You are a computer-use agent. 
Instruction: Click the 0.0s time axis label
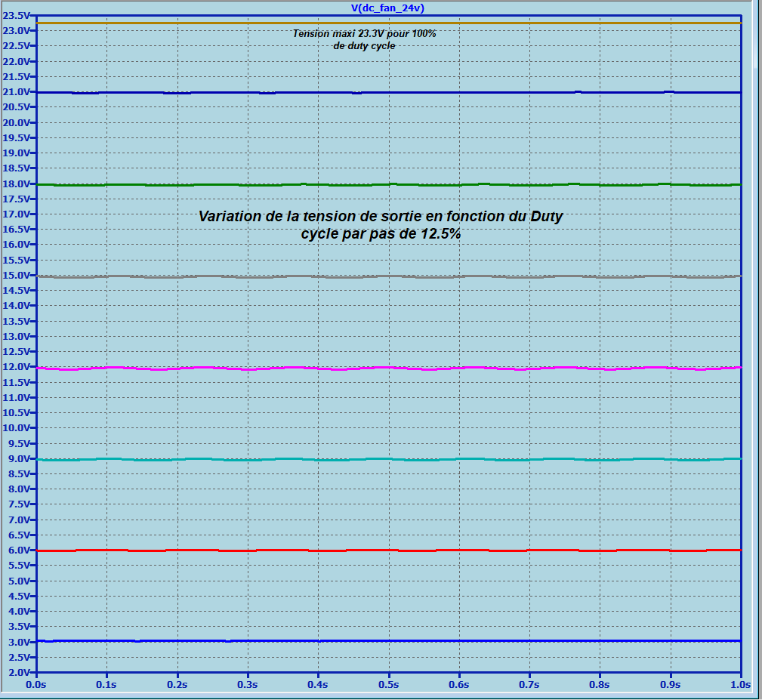click(36, 685)
